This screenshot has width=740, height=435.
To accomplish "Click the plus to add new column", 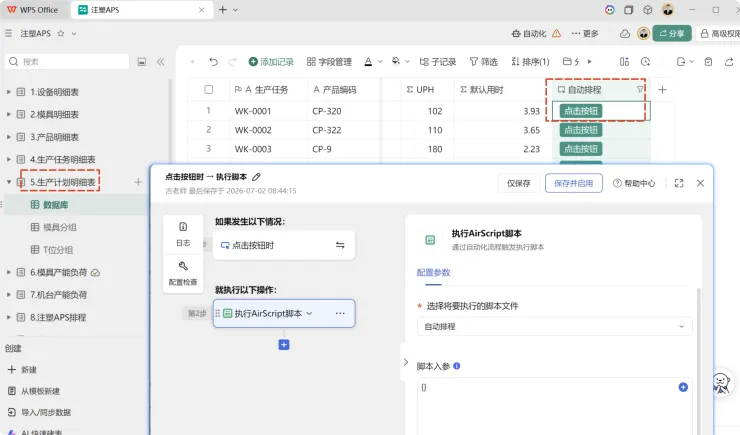I will click(x=663, y=90).
